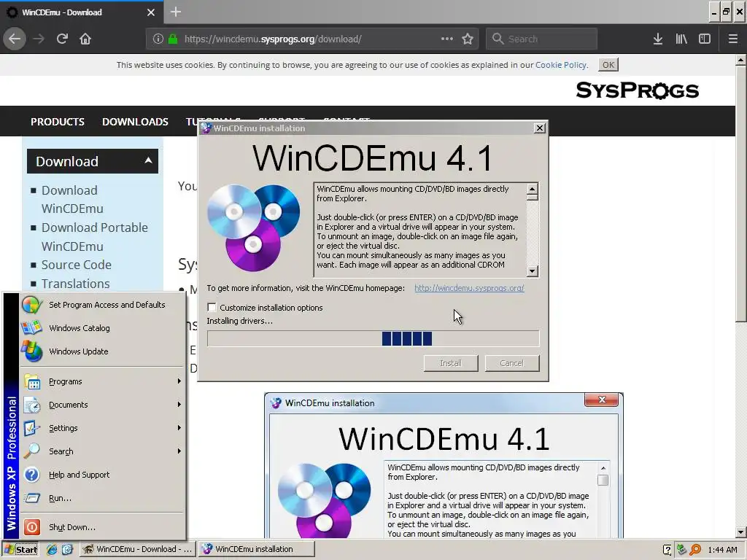Click the 1:44 AM system clock
747x560 pixels.
pyautogui.click(x=722, y=550)
